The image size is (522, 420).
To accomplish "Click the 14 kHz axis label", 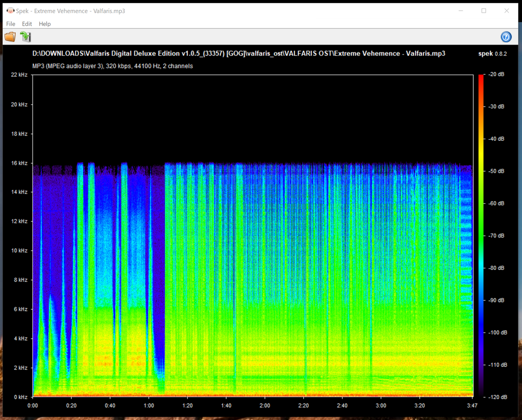I will click(x=19, y=192).
